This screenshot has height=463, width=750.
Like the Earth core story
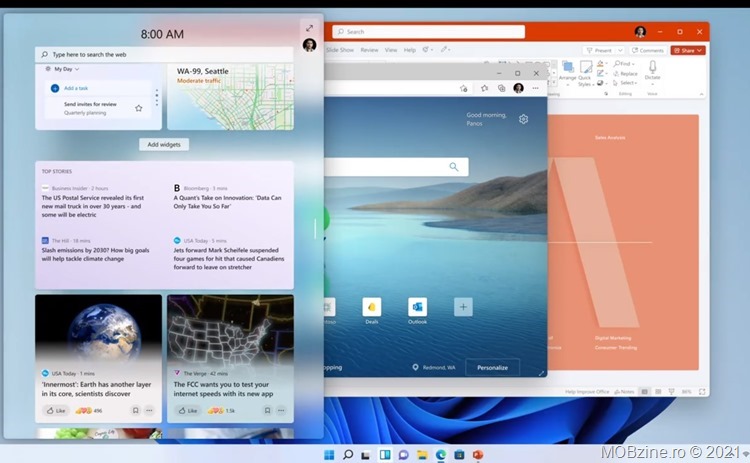[x=56, y=410]
